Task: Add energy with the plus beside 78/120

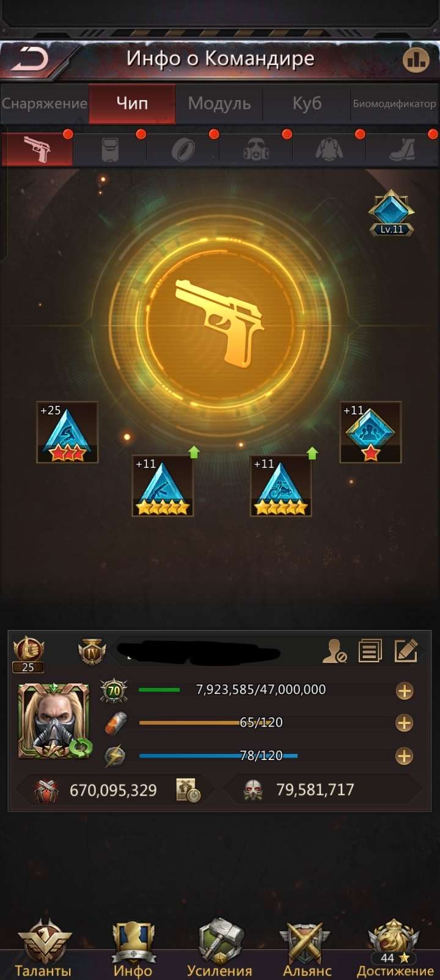Action: click(x=404, y=756)
